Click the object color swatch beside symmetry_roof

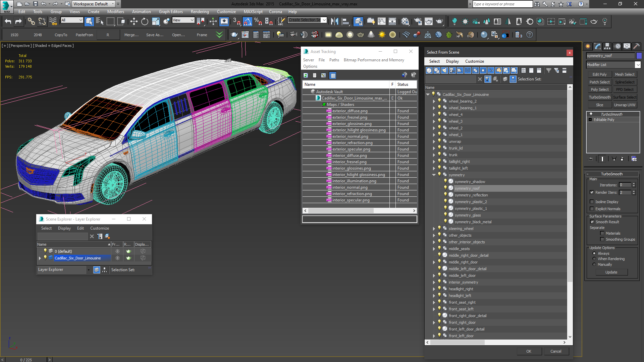(x=639, y=56)
